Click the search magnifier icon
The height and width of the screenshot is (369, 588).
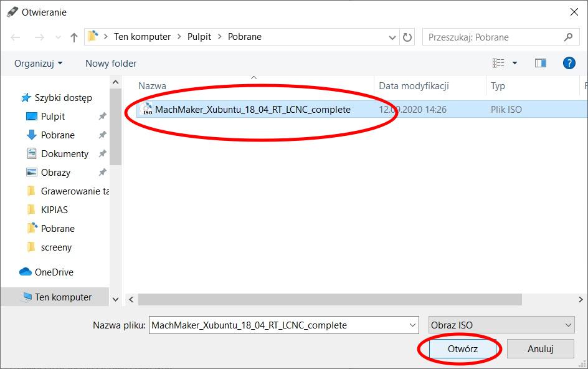click(x=568, y=37)
